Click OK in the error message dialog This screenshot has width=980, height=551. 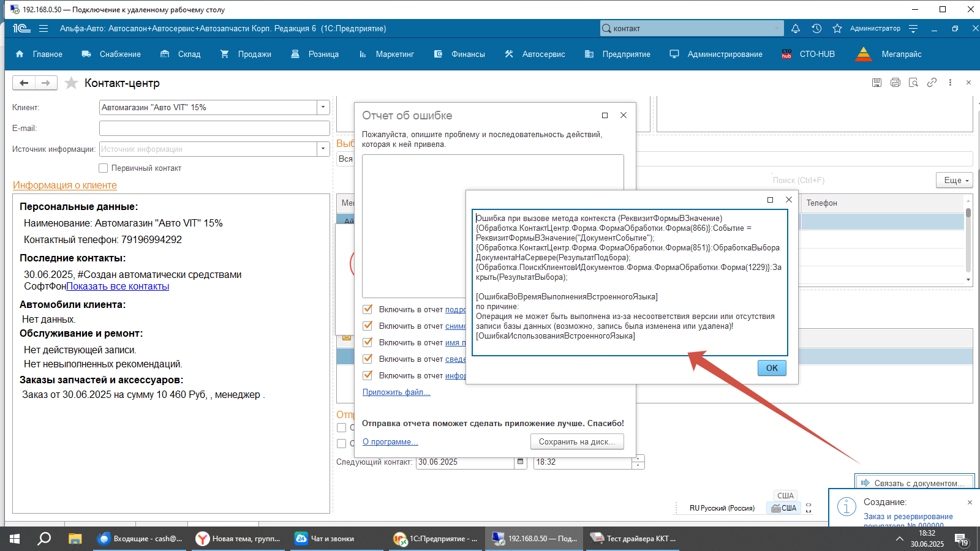point(772,368)
